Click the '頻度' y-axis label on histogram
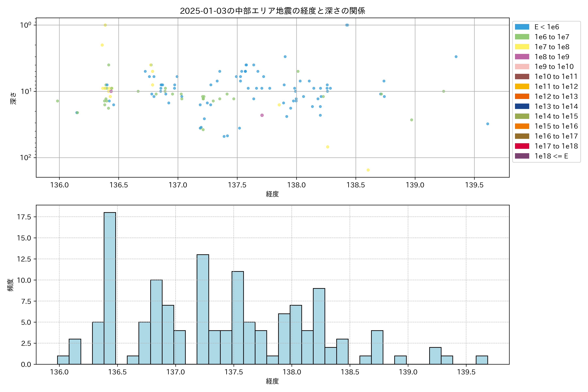The image size is (588, 392). [10, 285]
